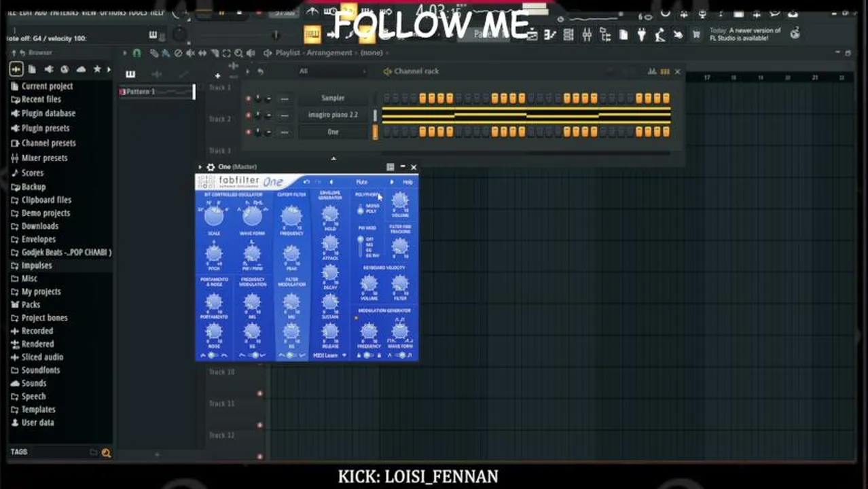This screenshot has height=489, width=868.
Task: Open the Playlist Arrangement menu
Action: (329, 53)
